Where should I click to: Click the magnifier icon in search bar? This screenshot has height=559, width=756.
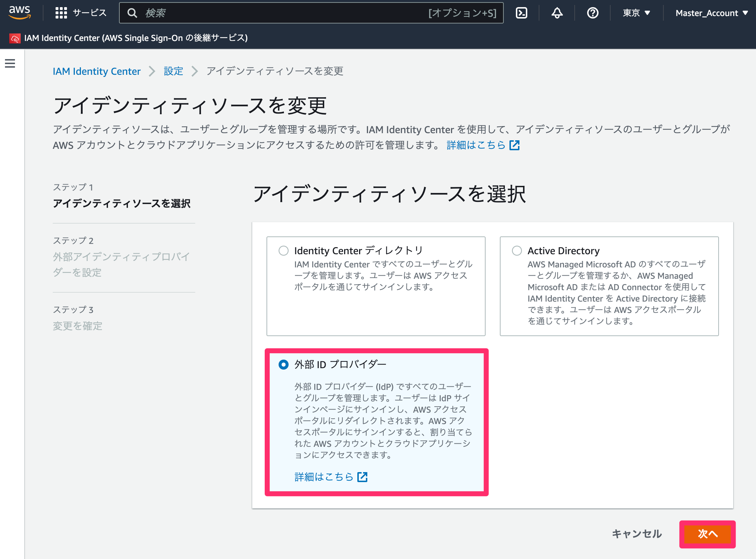(133, 13)
